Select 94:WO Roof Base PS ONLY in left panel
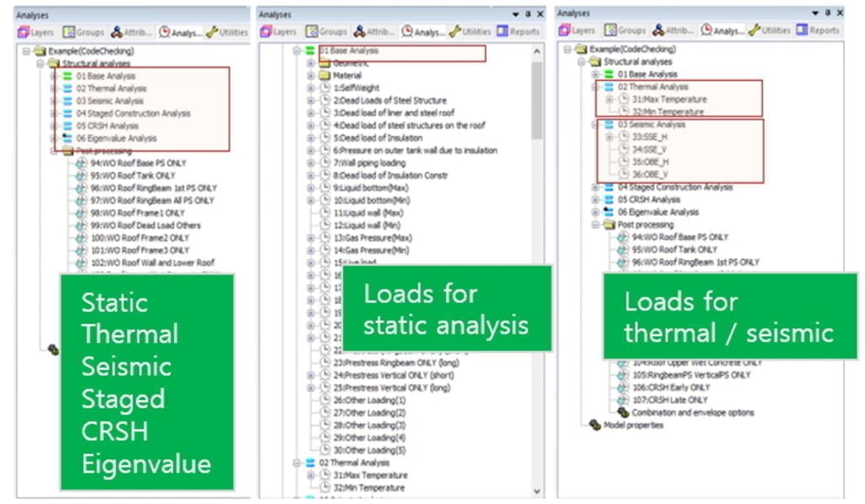The image size is (865, 504). coord(138,163)
